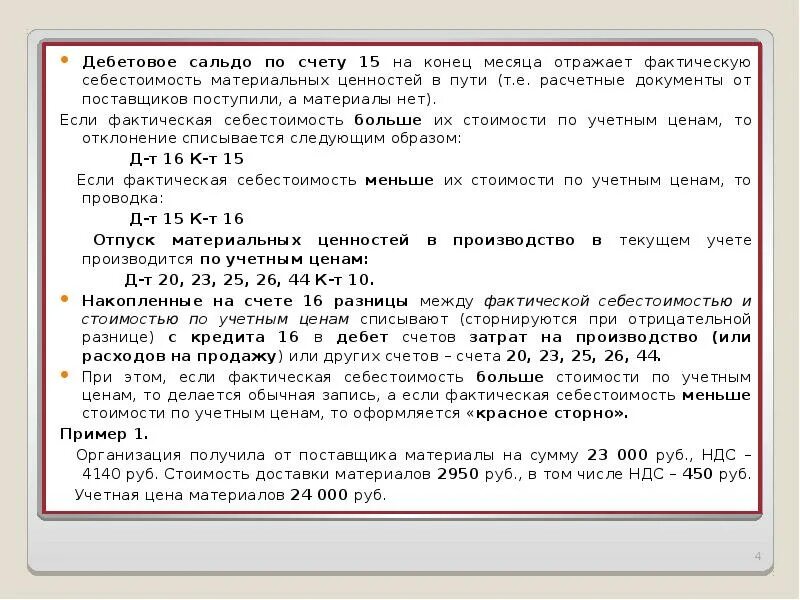Screen dimensions: 800x600
Task: Click the slide page number 4
Action: (x=758, y=556)
